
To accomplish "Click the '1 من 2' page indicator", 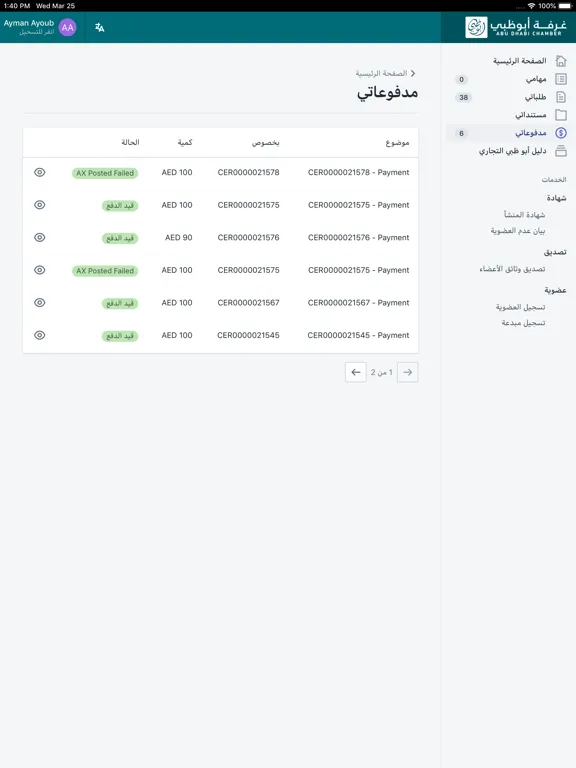I will pyautogui.click(x=382, y=372).
